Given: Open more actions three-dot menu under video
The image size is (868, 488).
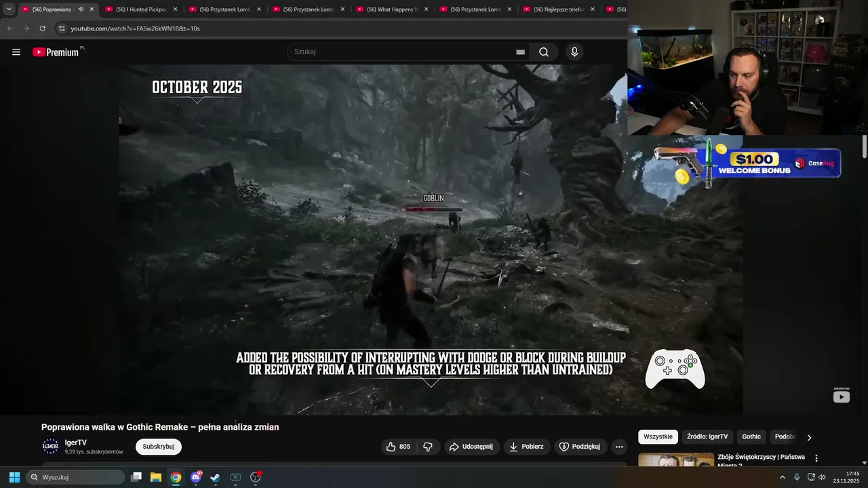Looking at the screenshot, I should pos(618,447).
